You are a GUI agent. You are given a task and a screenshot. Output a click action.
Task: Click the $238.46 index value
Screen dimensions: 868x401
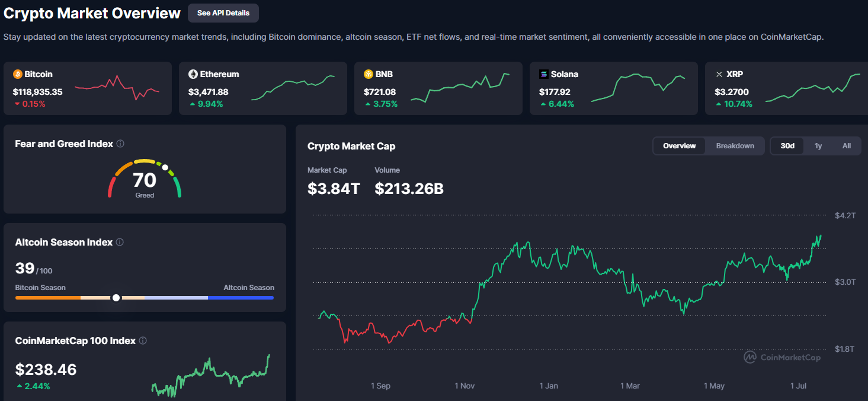pyautogui.click(x=46, y=370)
